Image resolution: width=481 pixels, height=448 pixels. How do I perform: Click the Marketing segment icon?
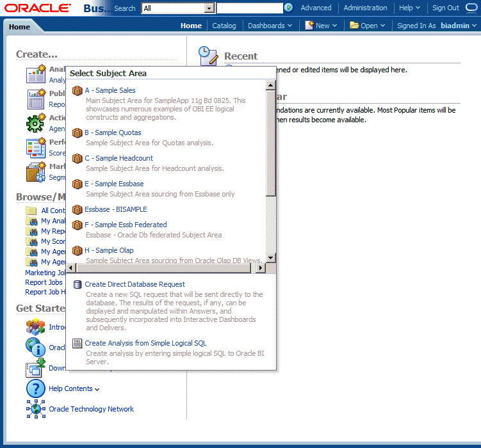click(36, 172)
